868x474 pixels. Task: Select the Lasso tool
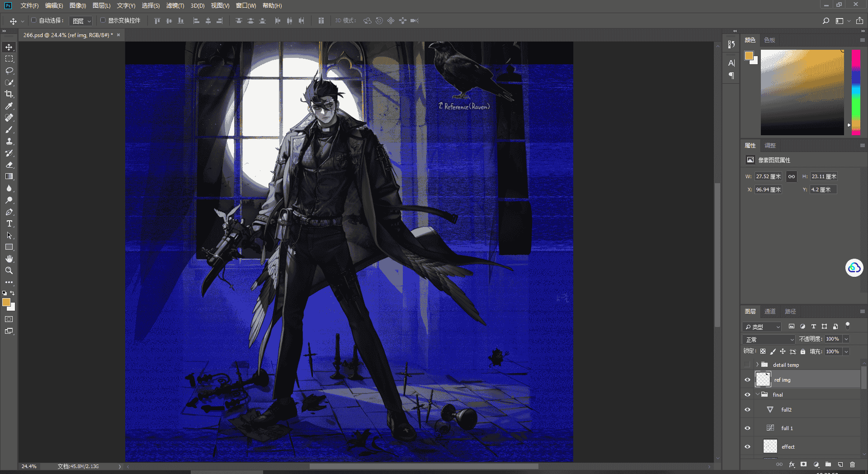click(x=9, y=71)
